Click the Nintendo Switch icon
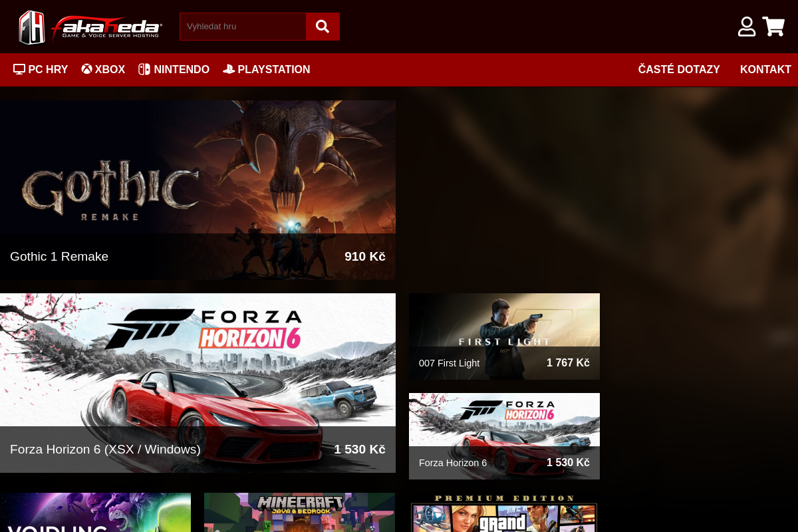 144,69
